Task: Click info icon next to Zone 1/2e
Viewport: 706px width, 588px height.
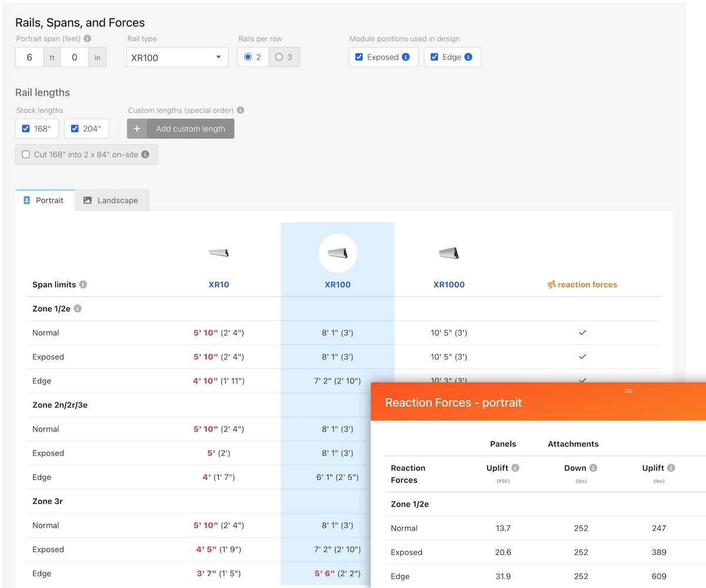Action: coord(78,308)
